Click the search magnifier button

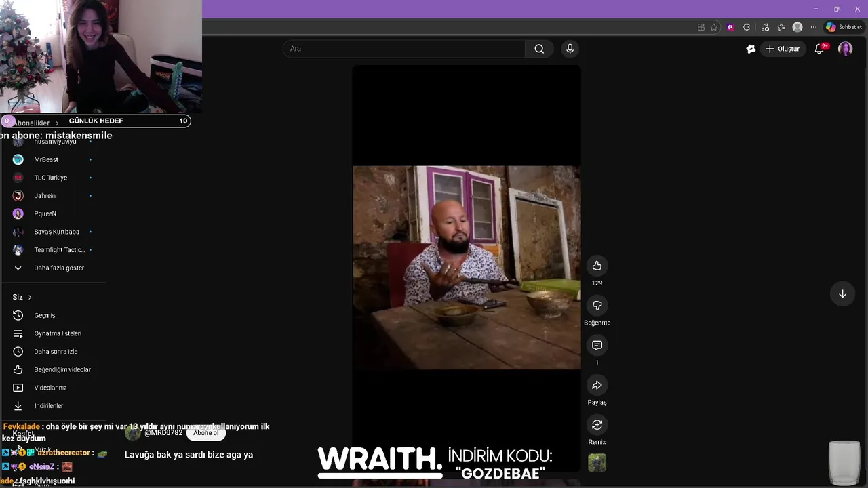point(539,49)
